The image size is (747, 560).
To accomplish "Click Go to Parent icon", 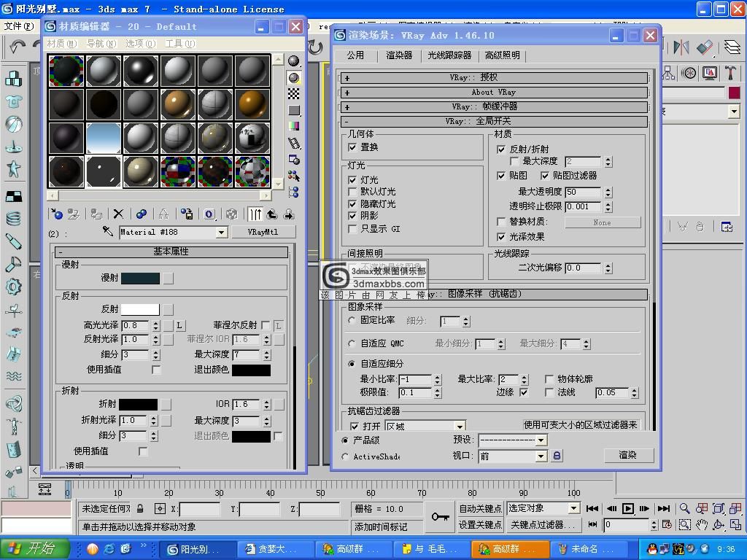I will 271,214.
